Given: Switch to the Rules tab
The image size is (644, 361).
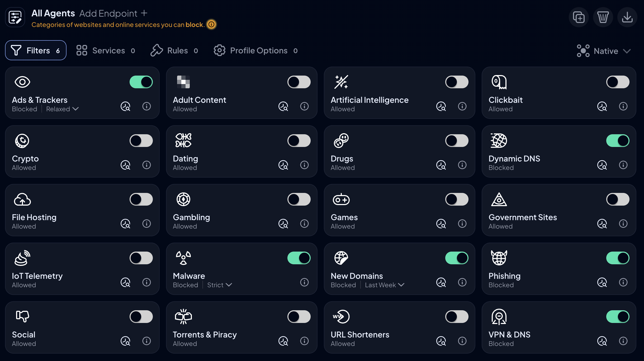Looking at the screenshot, I should 174,50.
